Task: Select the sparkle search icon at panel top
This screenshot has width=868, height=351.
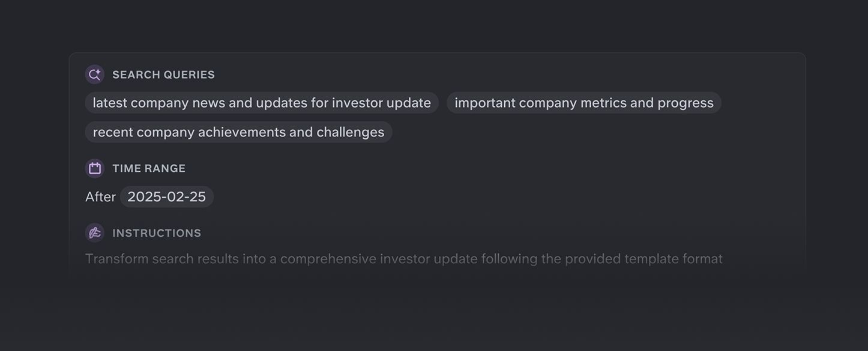Action: [x=95, y=75]
